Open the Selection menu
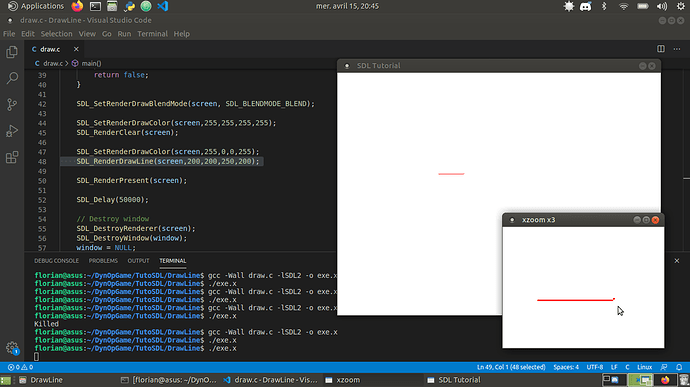690x387 pixels. point(56,34)
